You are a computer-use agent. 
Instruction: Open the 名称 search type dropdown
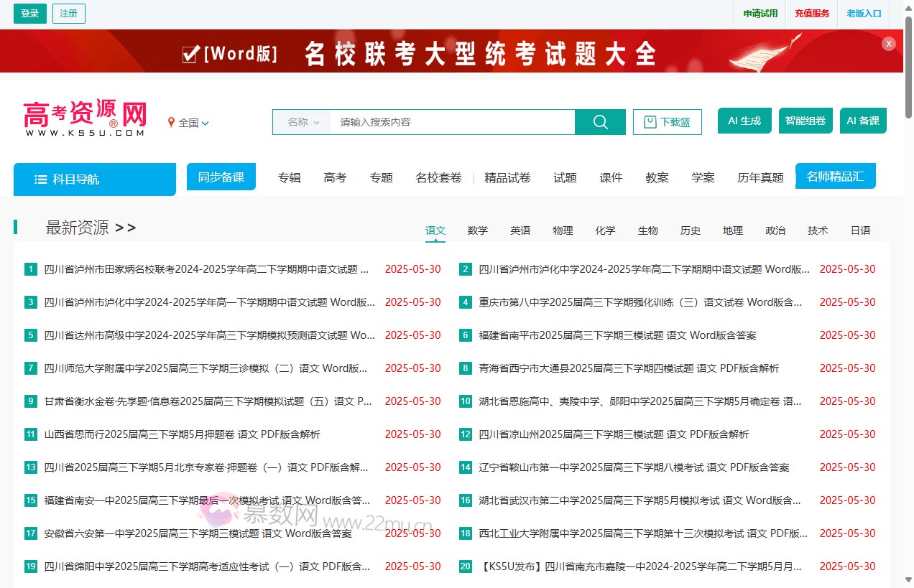(x=301, y=121)
